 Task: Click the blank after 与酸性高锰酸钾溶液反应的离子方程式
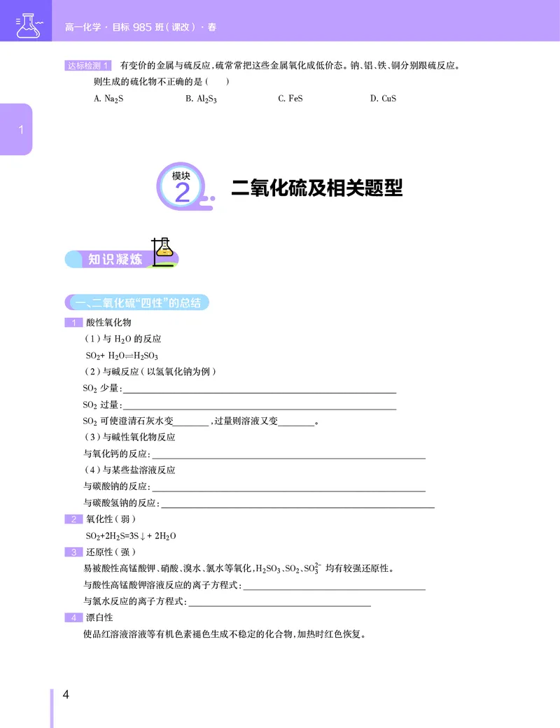pyautogui.click(x=335, y=585)
